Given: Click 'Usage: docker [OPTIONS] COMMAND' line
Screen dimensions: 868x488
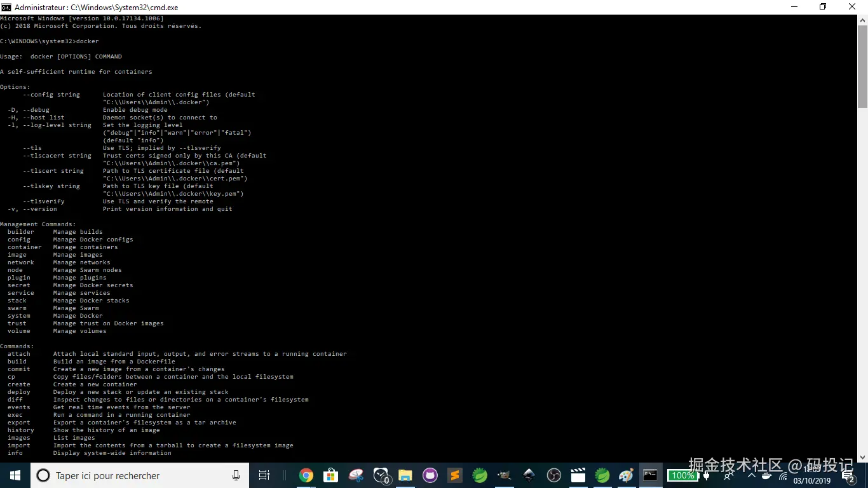Looking at the screenshot, I should [x=61, y=57].
